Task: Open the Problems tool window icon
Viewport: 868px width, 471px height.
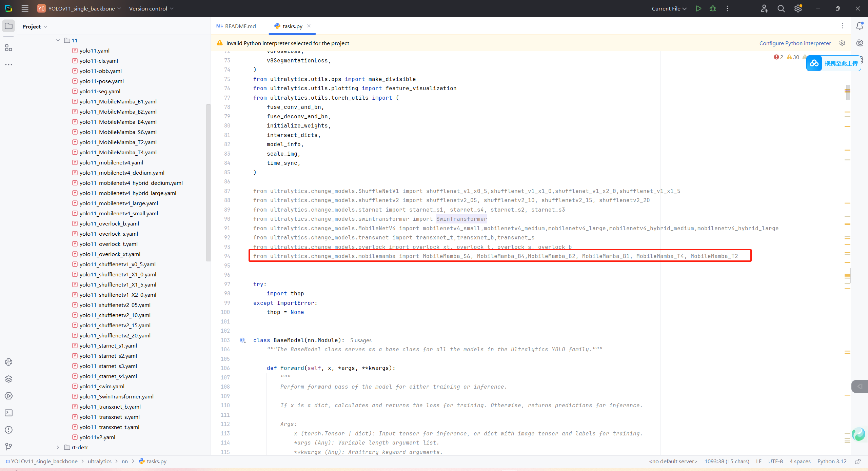Action: [8, 430]
